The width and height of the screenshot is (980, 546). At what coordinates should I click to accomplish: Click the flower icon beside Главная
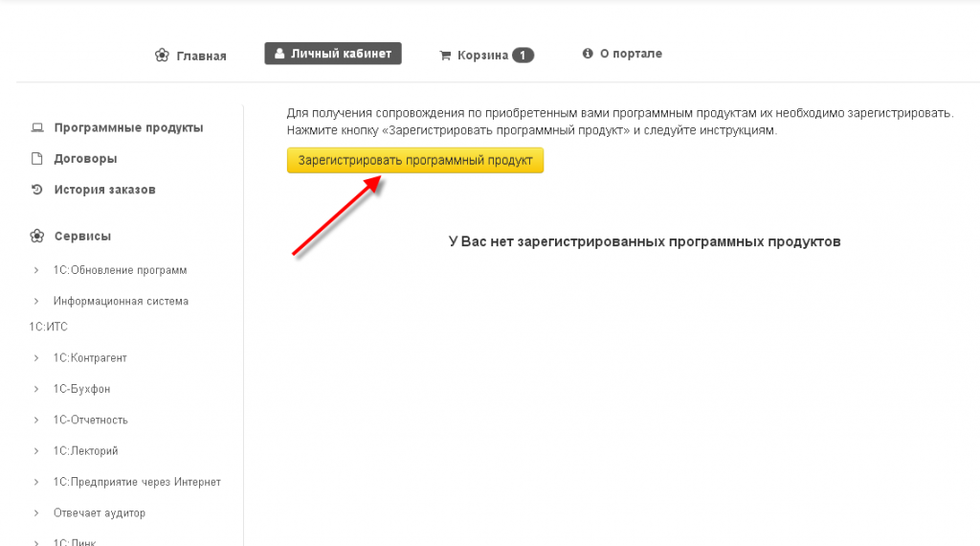(163, 56)
